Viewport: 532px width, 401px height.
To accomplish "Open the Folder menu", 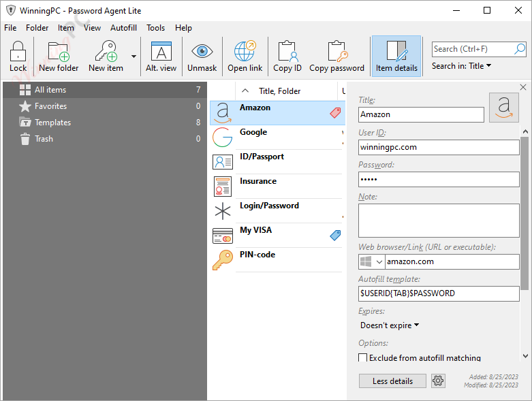I will point(37,28).
